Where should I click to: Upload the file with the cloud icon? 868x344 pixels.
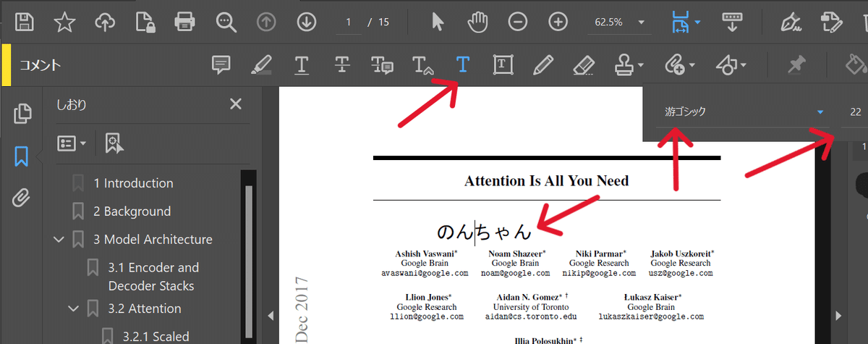[106, 22]
